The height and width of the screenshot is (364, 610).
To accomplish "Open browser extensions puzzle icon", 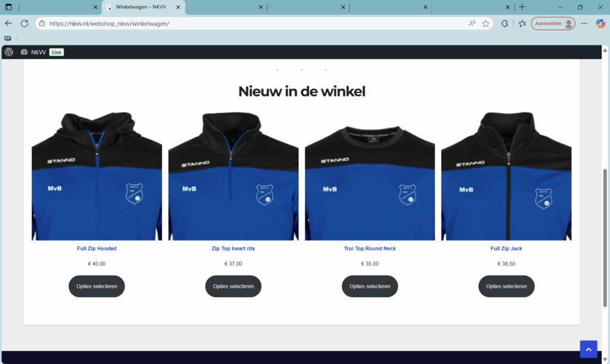I will [x=505, y=24].
